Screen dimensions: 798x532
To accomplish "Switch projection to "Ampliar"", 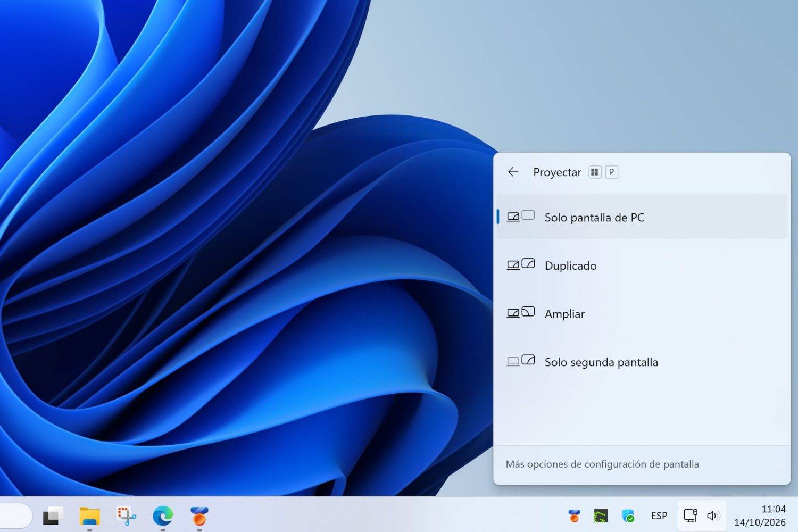I will pyautogui.click(x=642, y=313).
